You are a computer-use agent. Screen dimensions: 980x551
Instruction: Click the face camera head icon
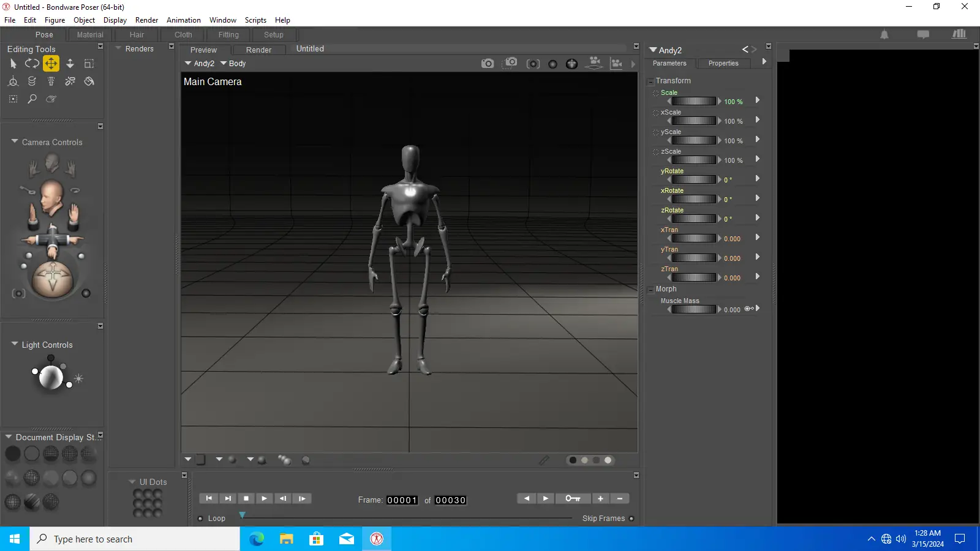pos(52,162)
